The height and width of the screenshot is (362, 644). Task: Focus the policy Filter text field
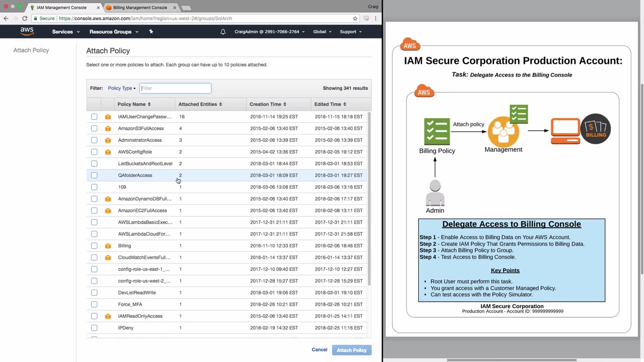(175, 88)
